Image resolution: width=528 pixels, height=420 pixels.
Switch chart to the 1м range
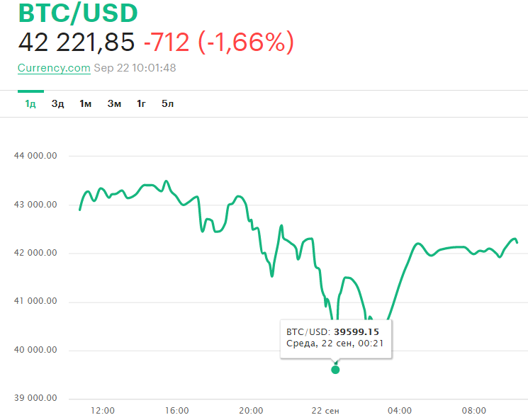86,104
